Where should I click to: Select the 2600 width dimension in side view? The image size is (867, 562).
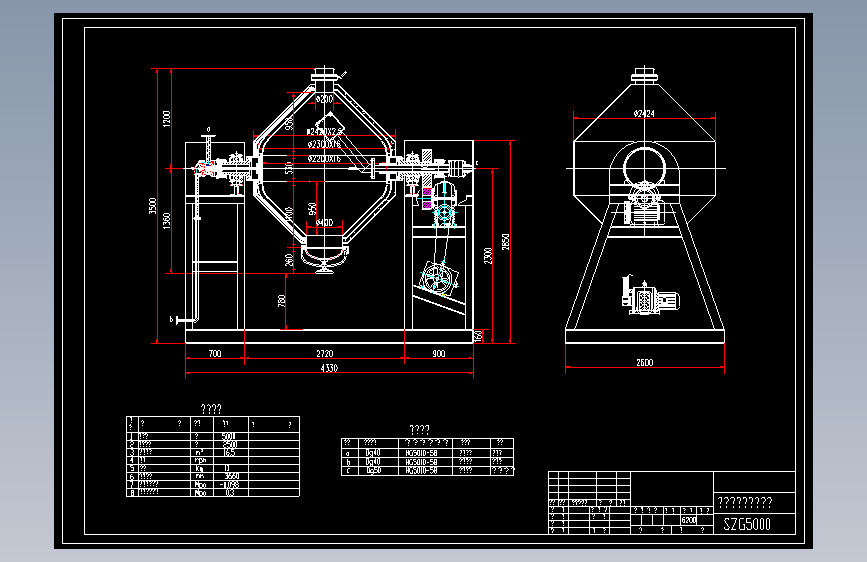[645, 363]
